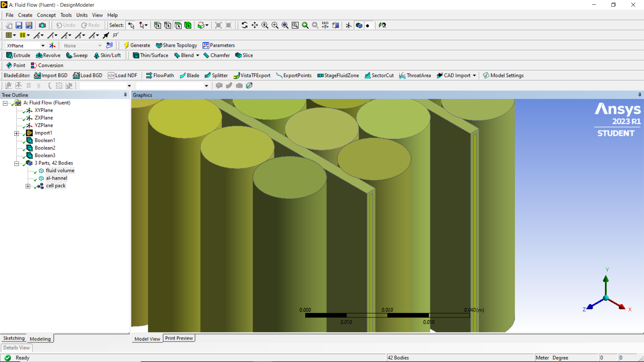Toggle the display plane icon
The height and width of the screenshot is (362, 644).
coord(349,25)
